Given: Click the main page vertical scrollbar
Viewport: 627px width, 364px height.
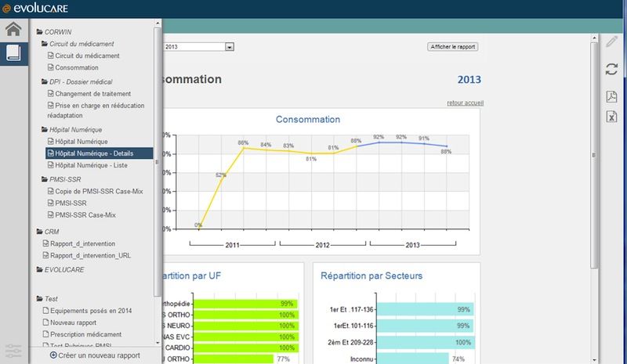Looking at the screenshot, I should point(593,157).
